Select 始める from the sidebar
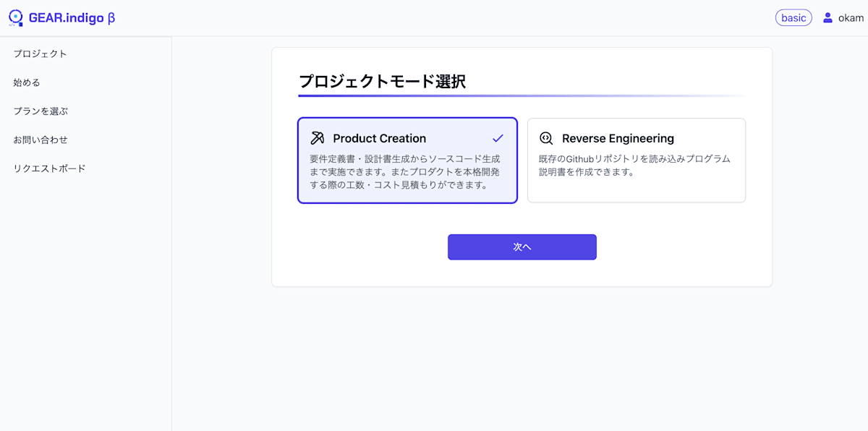Viewport: 868px width, 431px height. (x=25, y=82)
